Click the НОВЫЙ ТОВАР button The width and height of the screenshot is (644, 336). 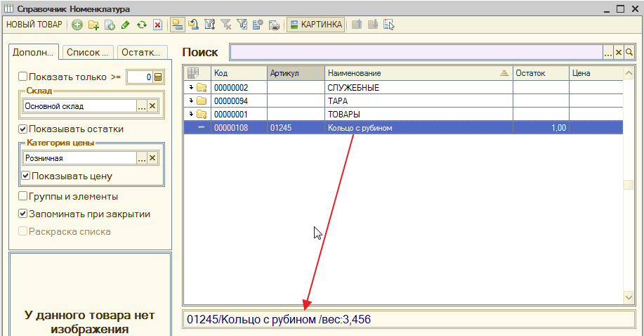34,25
